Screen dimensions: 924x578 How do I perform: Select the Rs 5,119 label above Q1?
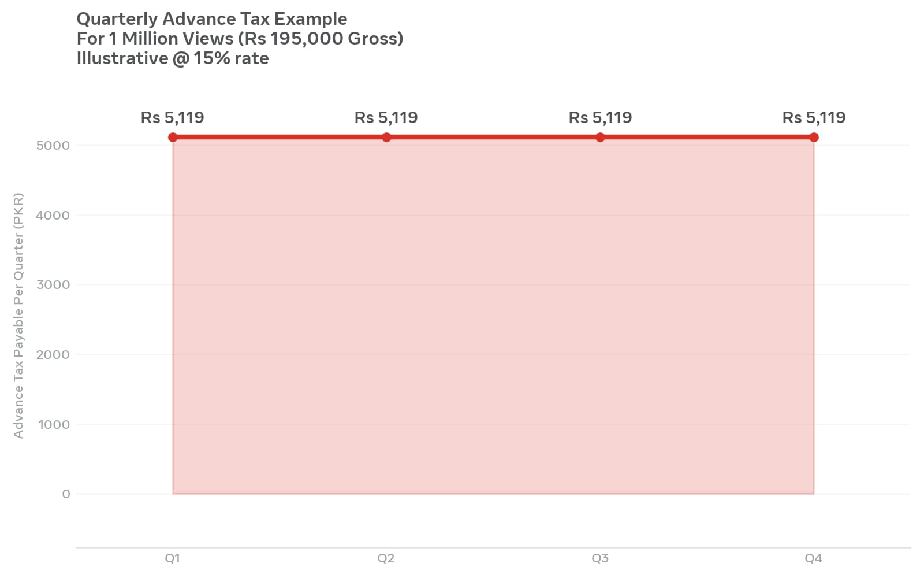click(x=173, y=118)
